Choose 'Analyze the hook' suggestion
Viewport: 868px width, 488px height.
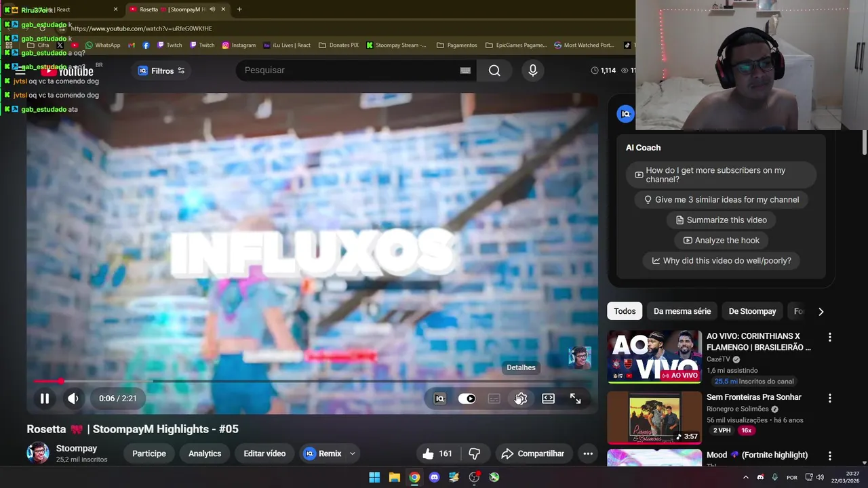pos(721,241)
